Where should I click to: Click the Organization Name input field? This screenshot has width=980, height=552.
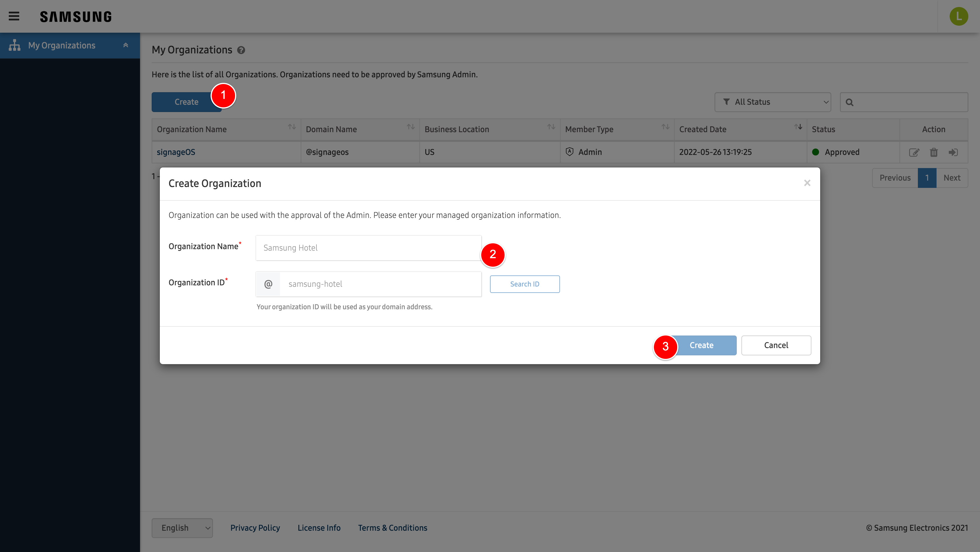point(368,248)
